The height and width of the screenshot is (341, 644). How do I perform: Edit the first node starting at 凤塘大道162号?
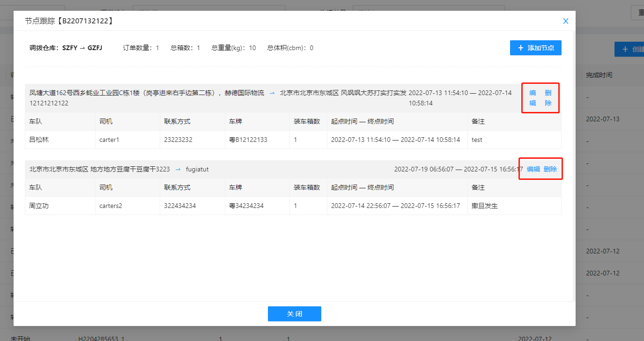533,98
